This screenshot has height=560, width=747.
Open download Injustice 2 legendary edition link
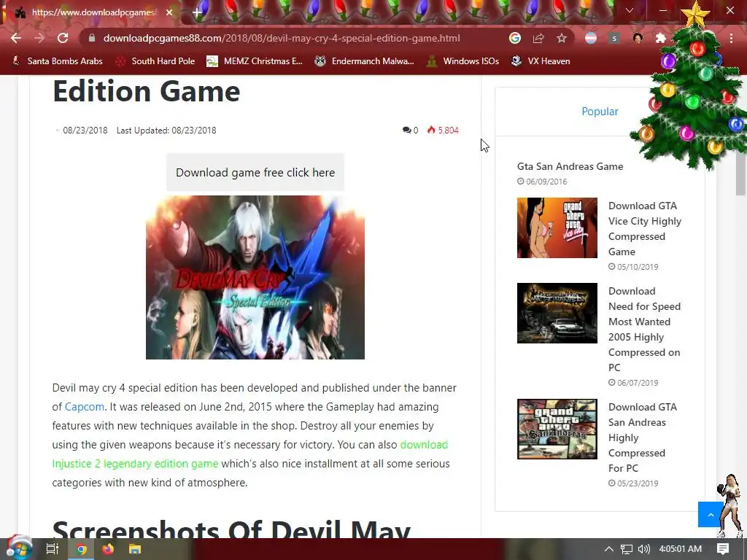click(250, 454)
